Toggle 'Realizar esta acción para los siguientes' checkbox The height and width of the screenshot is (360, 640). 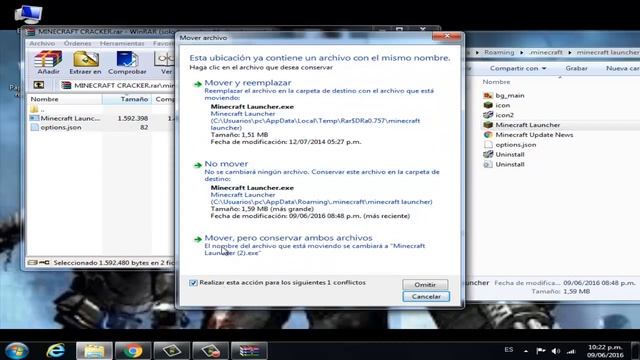tap(193, 282)
